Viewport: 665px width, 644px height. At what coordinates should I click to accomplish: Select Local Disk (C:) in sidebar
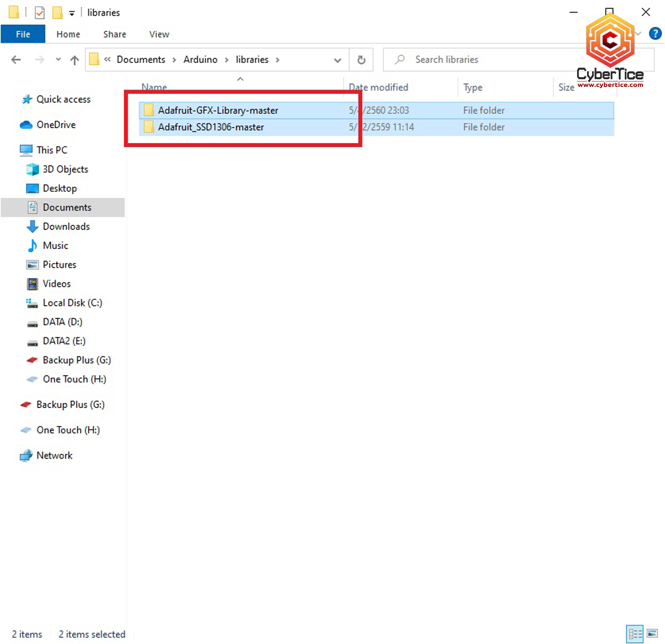click(72, 303)
